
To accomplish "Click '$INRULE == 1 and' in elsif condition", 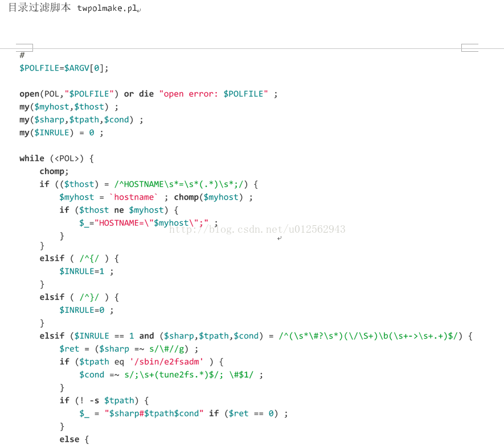I will [x=114, y=336].
